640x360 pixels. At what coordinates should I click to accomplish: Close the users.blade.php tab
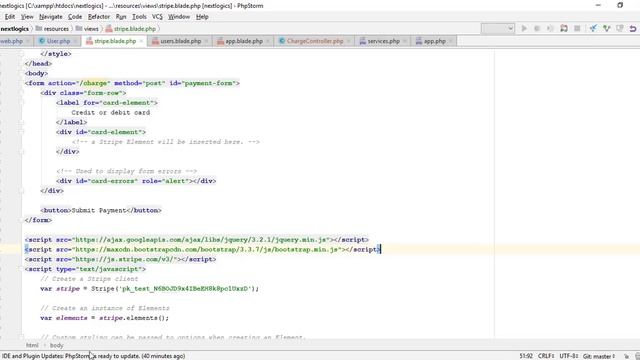206,41
